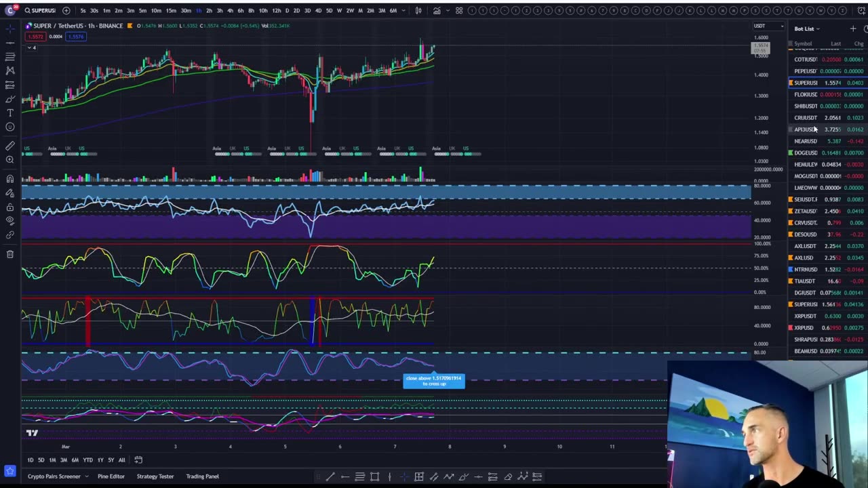Select the Text annotation tool
The image size is (868, 488).
click(10, 113)
